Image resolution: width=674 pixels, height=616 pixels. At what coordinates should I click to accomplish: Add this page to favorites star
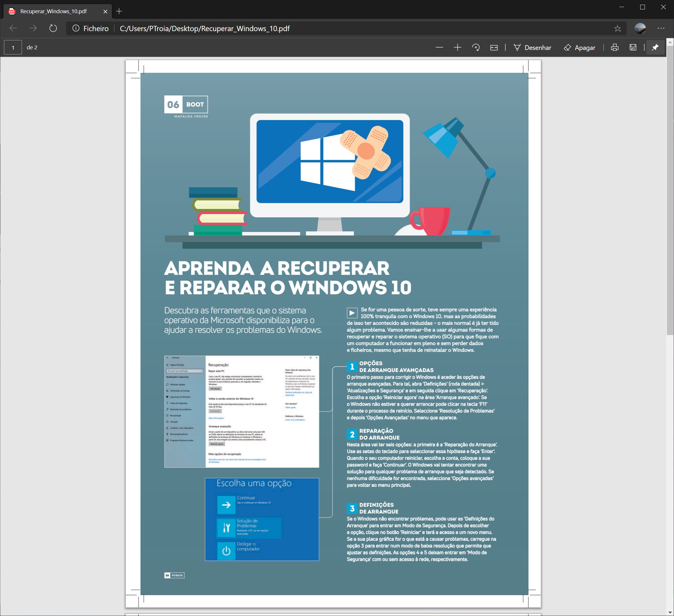coord(618,28)
